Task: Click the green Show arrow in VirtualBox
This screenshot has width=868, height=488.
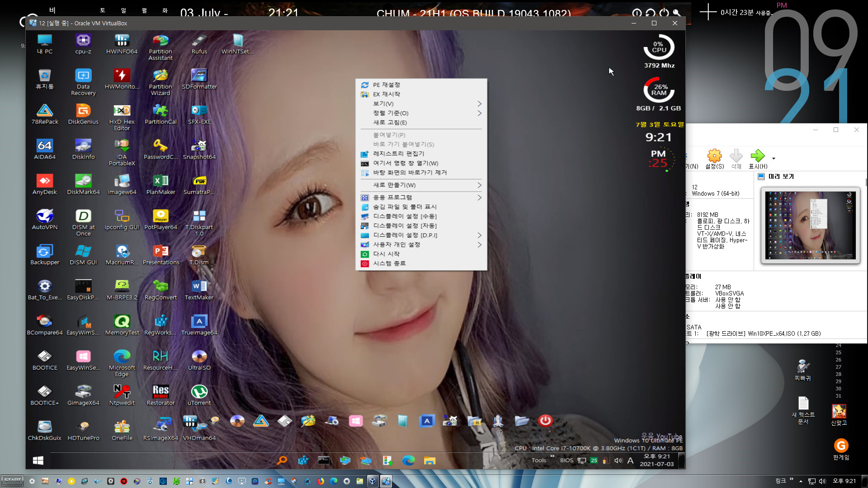Action: (x=758, y=159)
